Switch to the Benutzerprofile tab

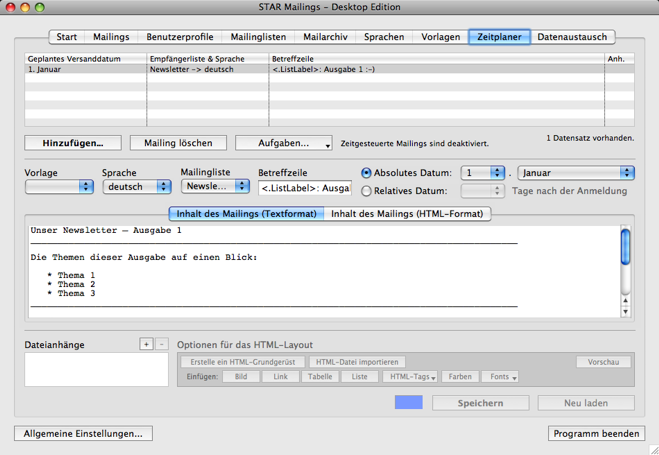pyautogui.click(x=179, y=37)
